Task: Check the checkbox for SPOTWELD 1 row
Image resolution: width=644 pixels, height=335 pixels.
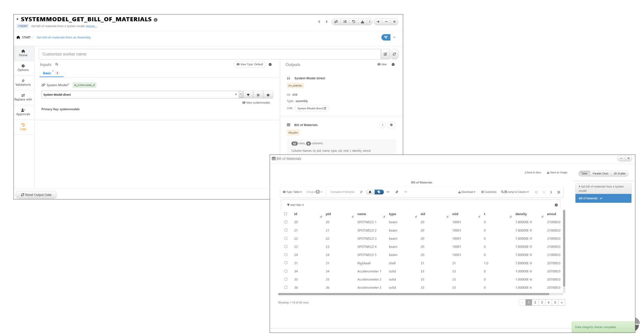Action: point(286,222)
